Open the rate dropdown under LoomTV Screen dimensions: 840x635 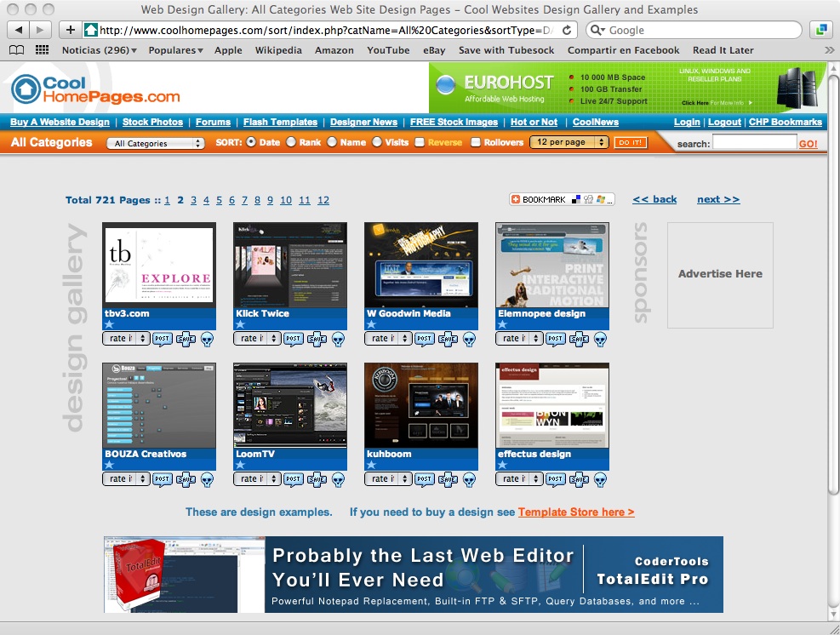pyautogui.click(x=257, y=479)
